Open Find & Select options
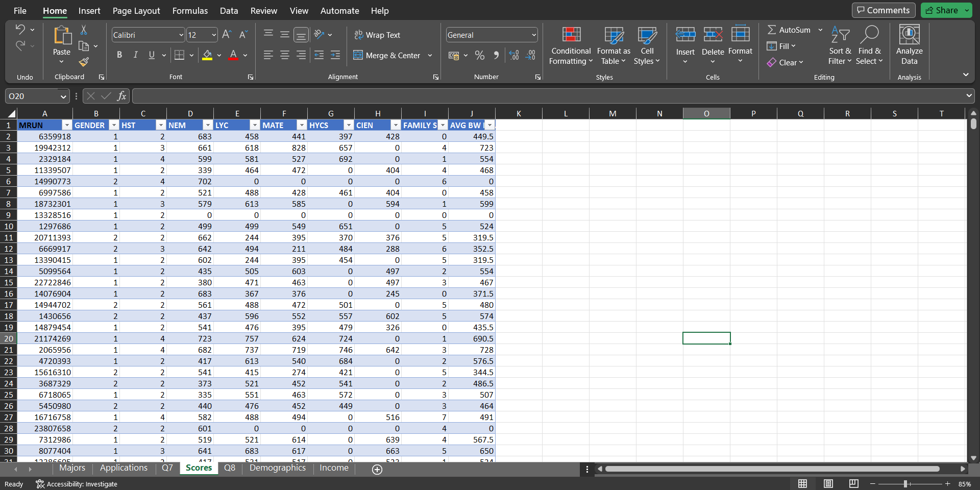 point(869,45)
